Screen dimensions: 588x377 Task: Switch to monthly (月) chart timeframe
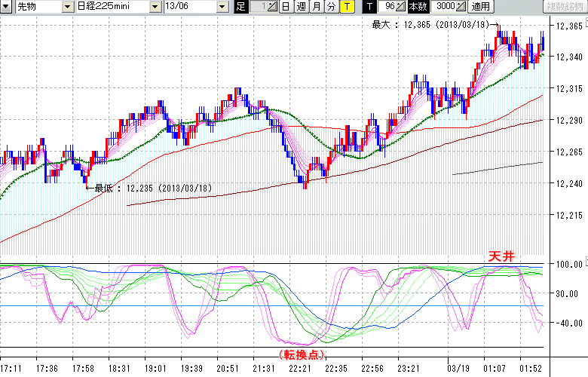pyautogui.click(x=316, y=7)
